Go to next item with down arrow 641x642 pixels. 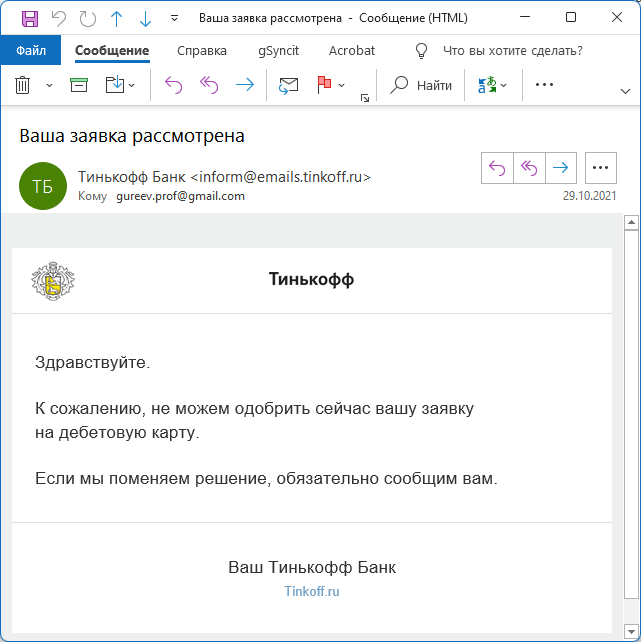click(x=145, y=18)
